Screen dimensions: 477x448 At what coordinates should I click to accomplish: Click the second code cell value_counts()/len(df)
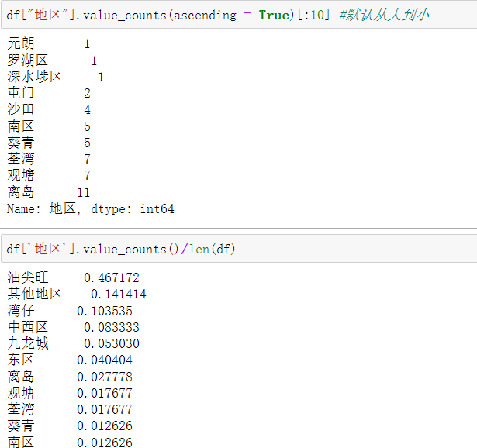coord(239,249)
